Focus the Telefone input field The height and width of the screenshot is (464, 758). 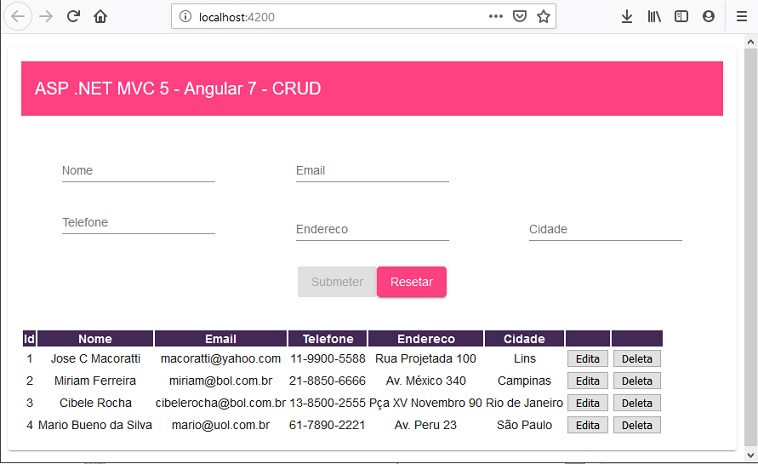point(138,223)
